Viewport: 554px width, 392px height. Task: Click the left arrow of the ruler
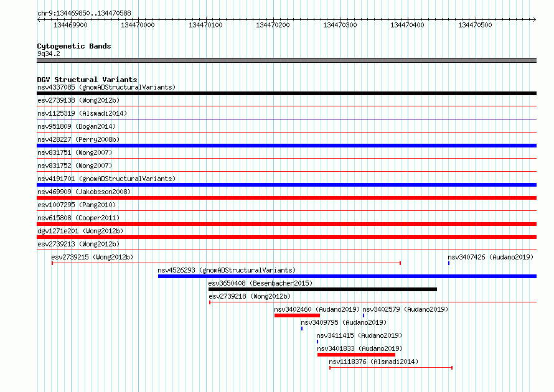(39, 19)
